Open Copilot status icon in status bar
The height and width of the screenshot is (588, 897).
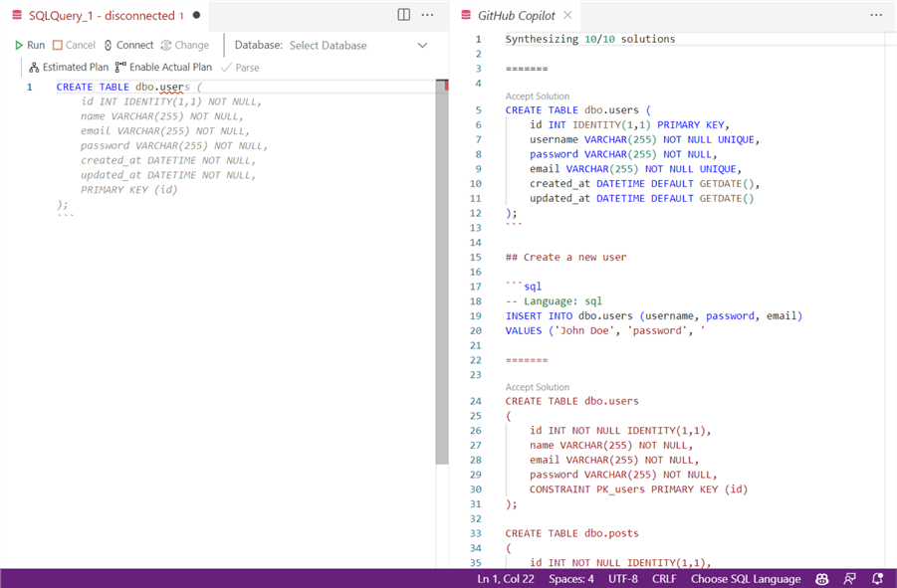pyautogui.click(x=822, y=579)
